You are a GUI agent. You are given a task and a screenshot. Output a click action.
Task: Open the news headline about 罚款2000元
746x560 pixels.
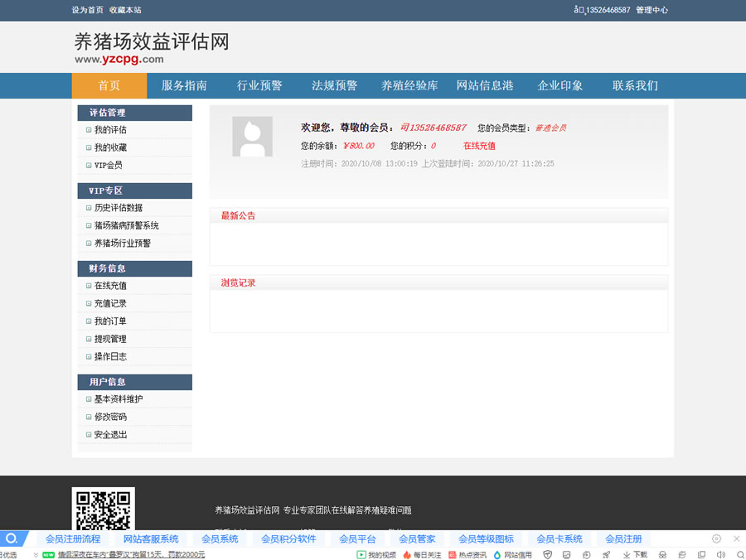(131, 555)
